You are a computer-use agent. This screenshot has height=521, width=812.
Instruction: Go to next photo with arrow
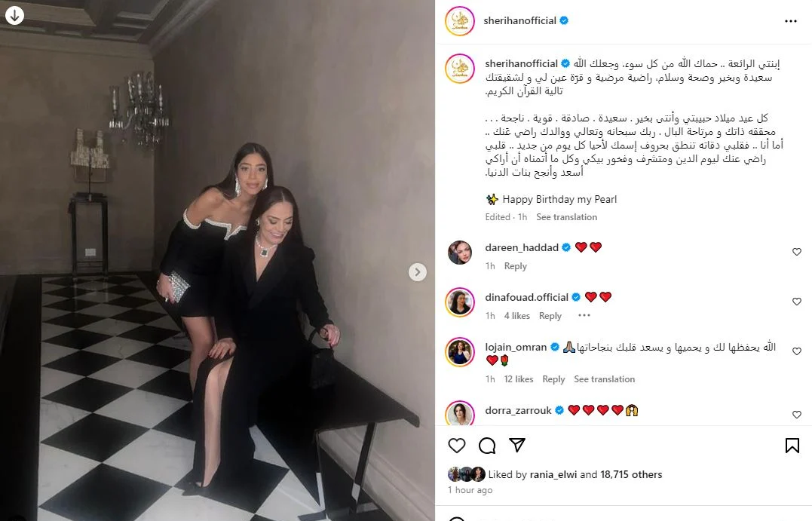[418, 272]
